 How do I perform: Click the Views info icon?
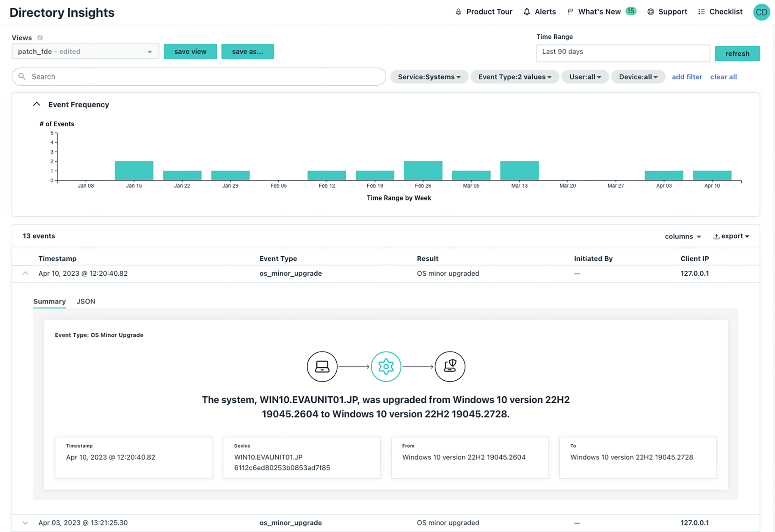40,38
